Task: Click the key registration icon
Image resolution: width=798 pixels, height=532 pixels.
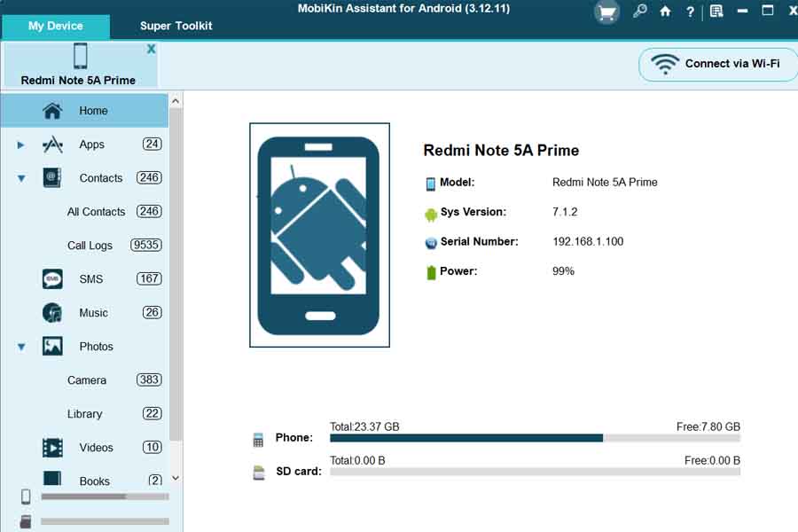Action: pyautogui.click(x=639, y=11)
